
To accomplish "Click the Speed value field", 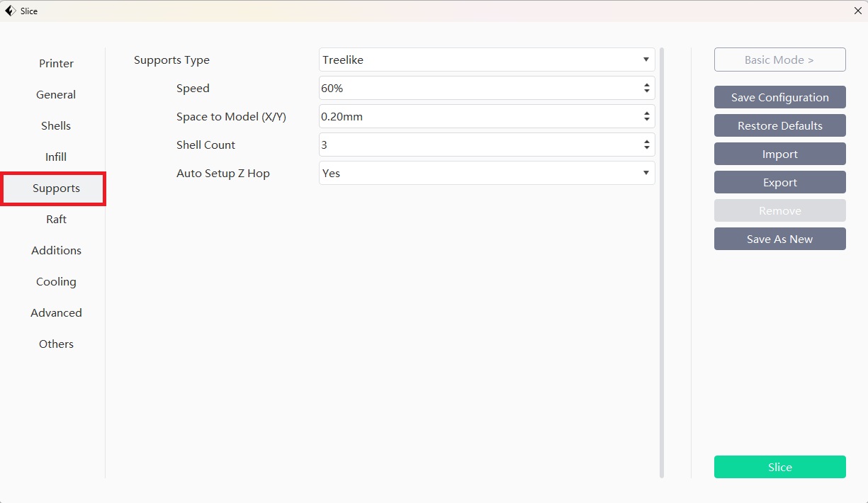I will tap(479, 89).
